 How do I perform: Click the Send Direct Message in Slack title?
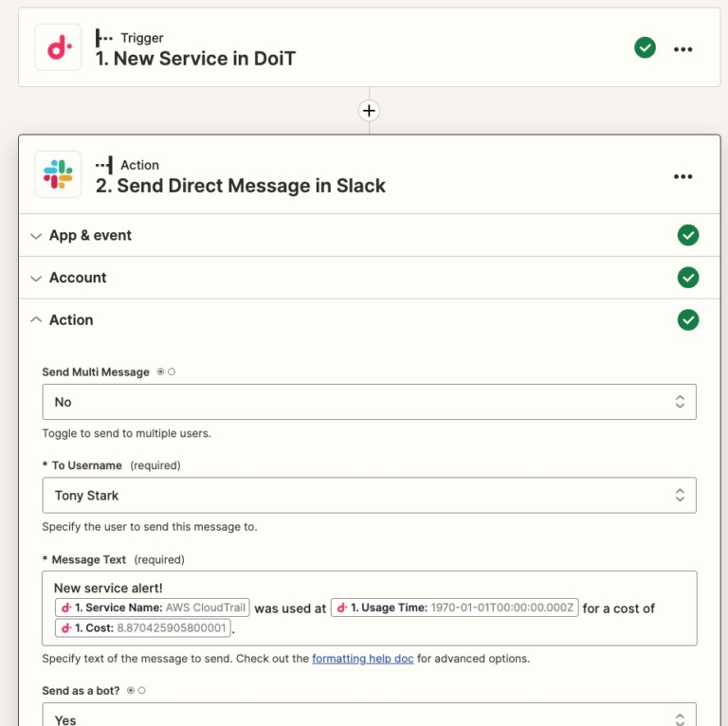[x=241, y=186]
